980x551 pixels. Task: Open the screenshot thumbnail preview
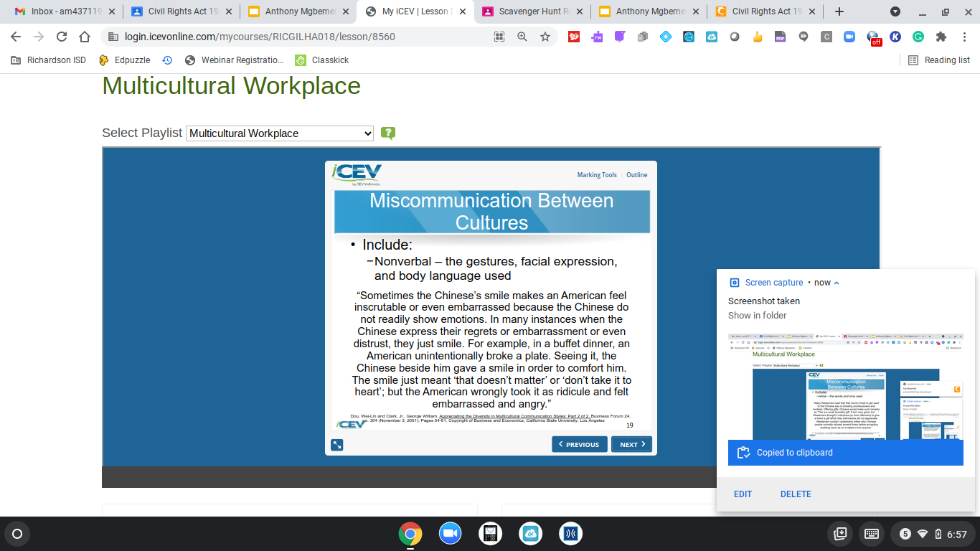846,387
